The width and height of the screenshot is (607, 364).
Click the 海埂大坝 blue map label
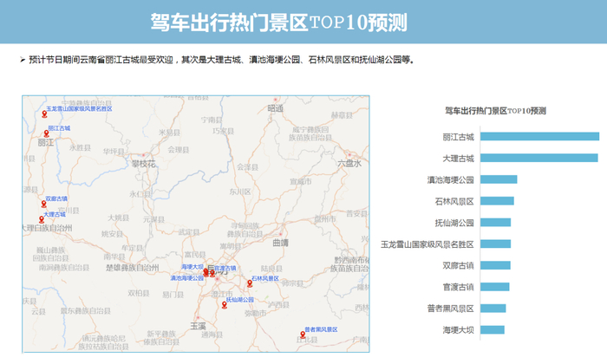point(192,267)
